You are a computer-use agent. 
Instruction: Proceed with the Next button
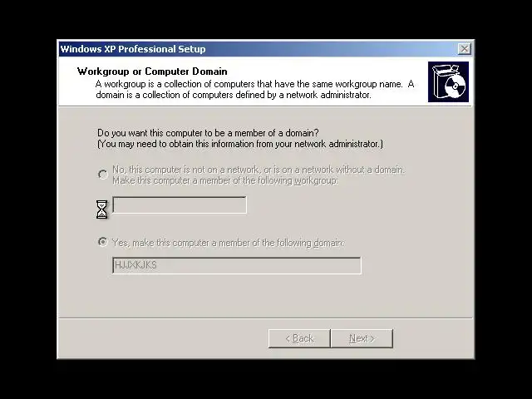(x=362, y=338)
